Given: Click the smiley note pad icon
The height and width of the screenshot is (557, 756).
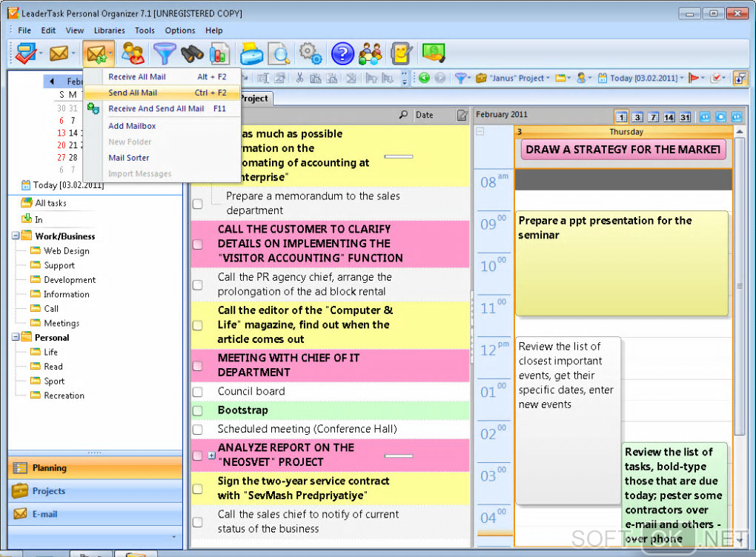Looking at the screenshot, I should coord(401,53).
